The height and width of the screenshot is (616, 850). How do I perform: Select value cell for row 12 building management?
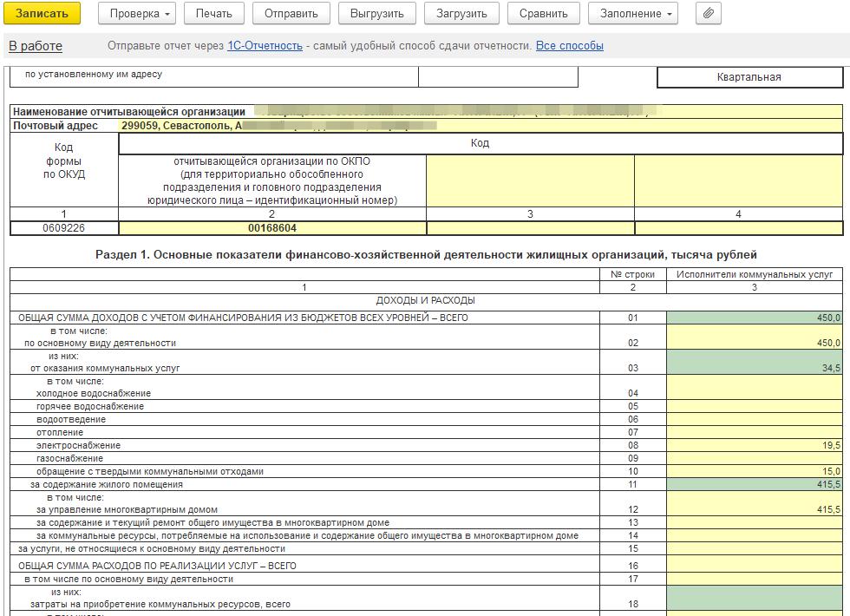click(754, 503)
